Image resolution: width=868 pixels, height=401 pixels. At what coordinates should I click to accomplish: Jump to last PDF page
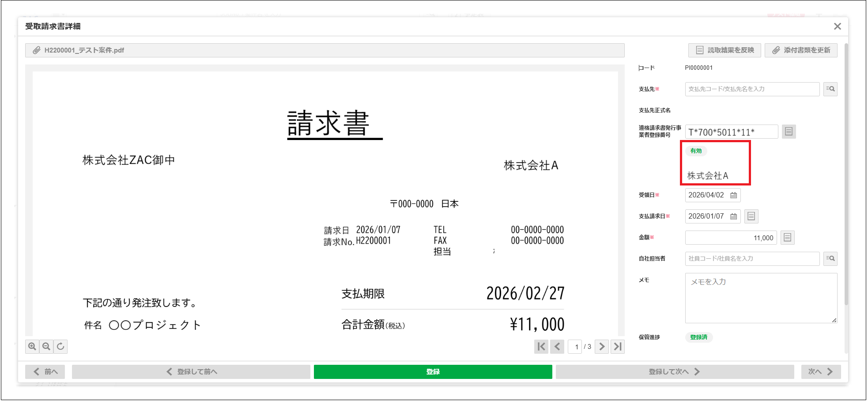[618, 347]
